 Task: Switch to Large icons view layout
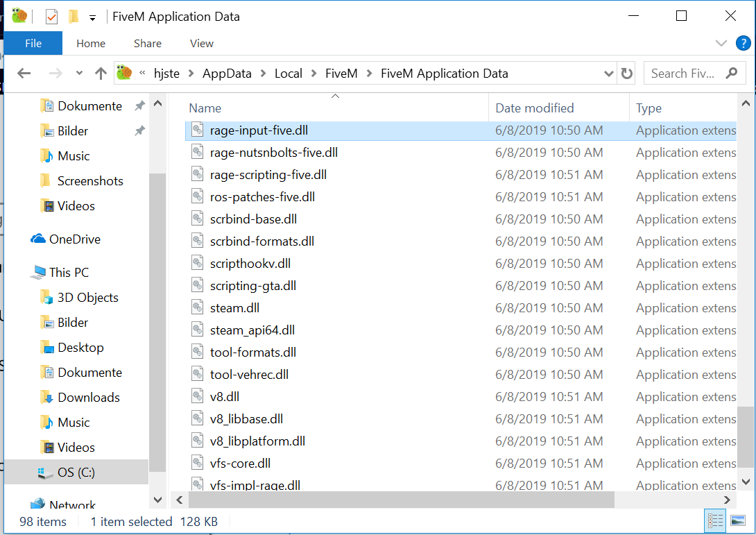point(738,521)
